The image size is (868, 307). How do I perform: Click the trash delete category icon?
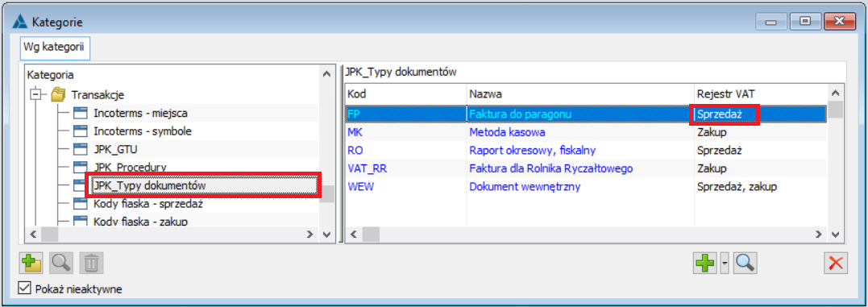point(91,263)
